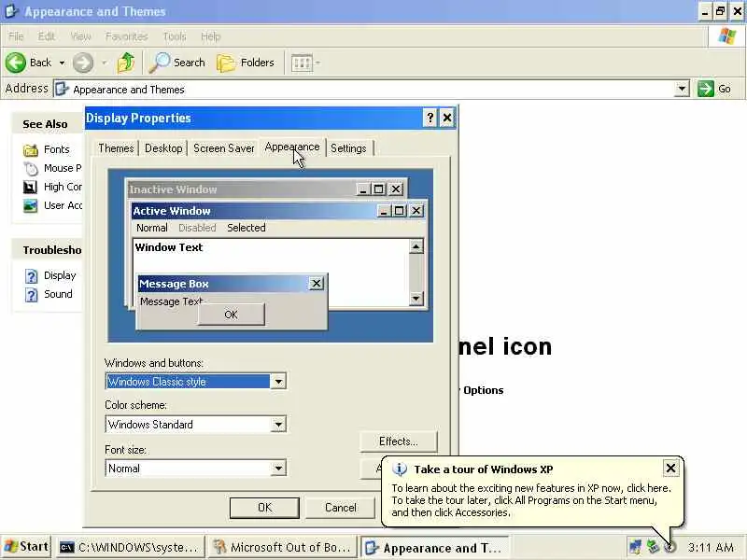Select the Appearance tab

292,147
